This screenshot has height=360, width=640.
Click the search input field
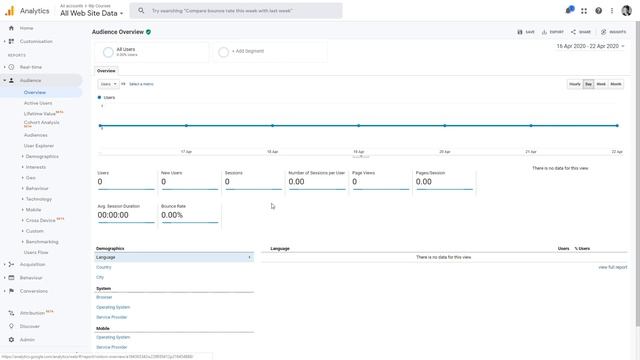pos(236,11)
